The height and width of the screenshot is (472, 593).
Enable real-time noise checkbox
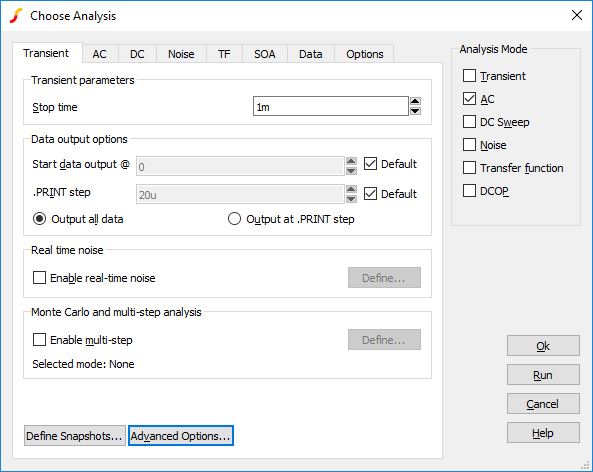pyautogui.click(x=39, y=278)
